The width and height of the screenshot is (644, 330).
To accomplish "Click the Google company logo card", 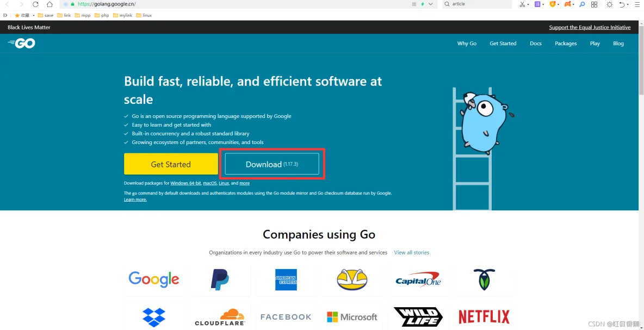I will [x=154, y=280].
